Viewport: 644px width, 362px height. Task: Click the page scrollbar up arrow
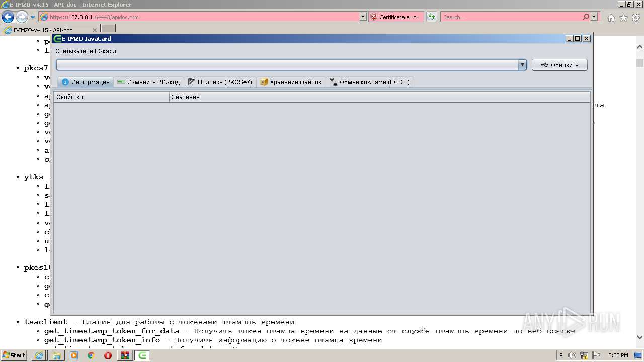pyautogui.click(x=639, y=46)
